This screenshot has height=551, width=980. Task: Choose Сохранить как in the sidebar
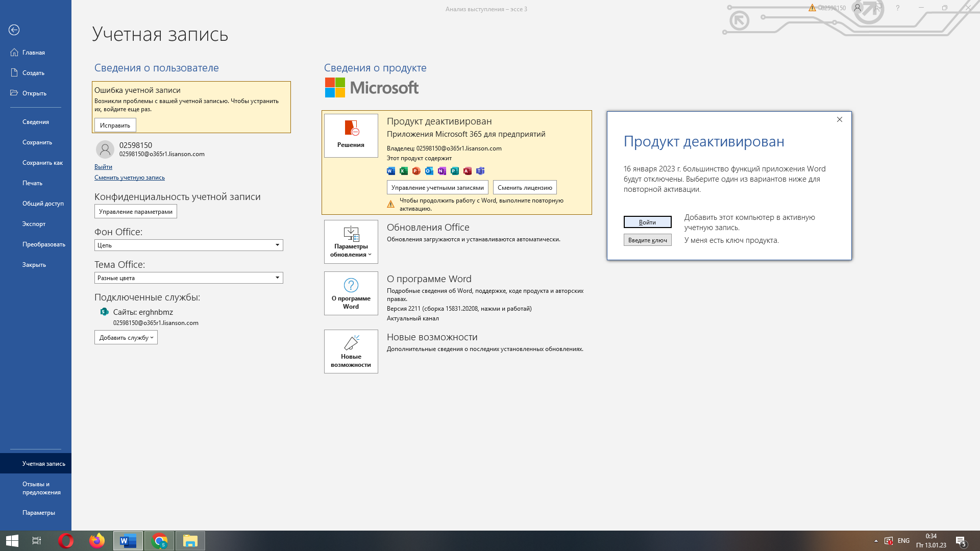(36, 163)
